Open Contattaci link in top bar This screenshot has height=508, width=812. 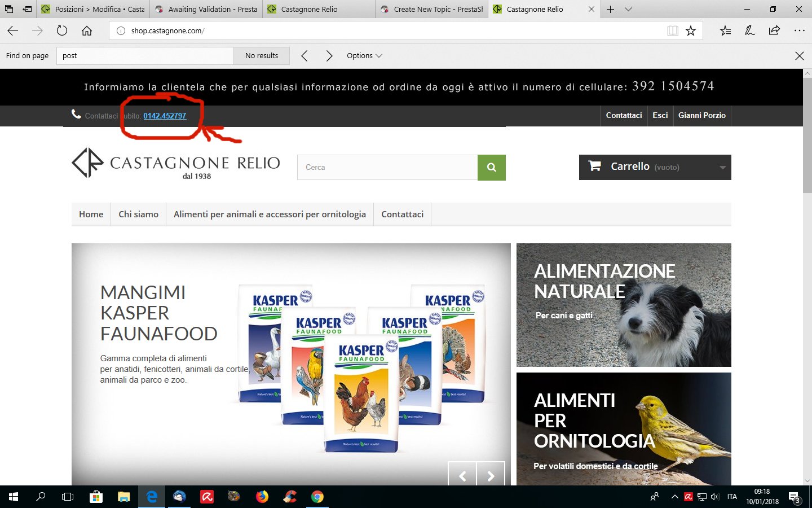(624, 116)
